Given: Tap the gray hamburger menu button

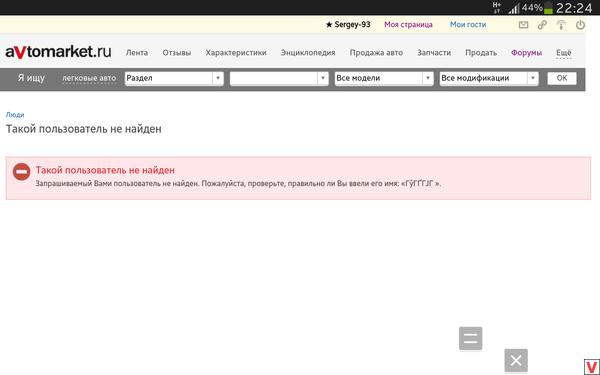Looking at the screenshot, I should point(470,338).
